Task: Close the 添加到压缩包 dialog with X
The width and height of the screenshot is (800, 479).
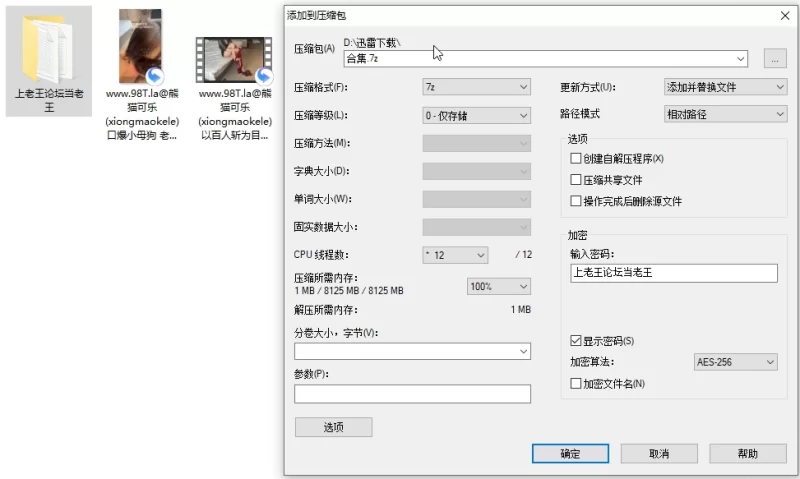Action: pos(785,15)
